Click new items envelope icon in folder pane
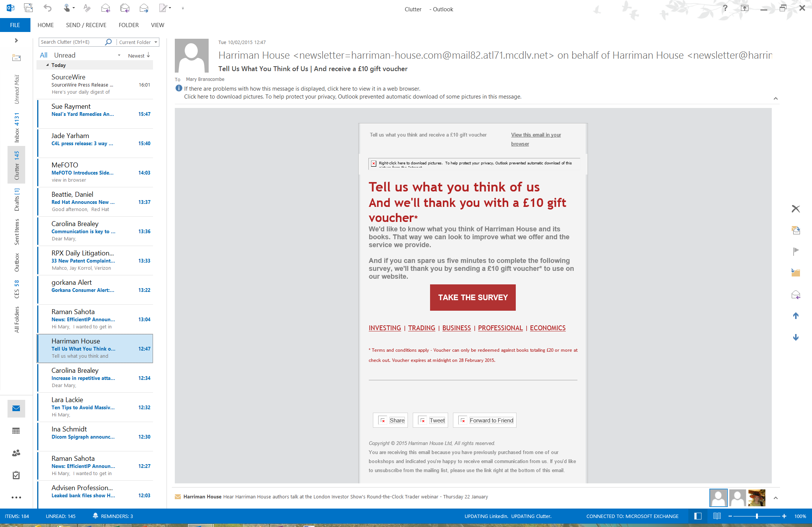 point(16,58)
